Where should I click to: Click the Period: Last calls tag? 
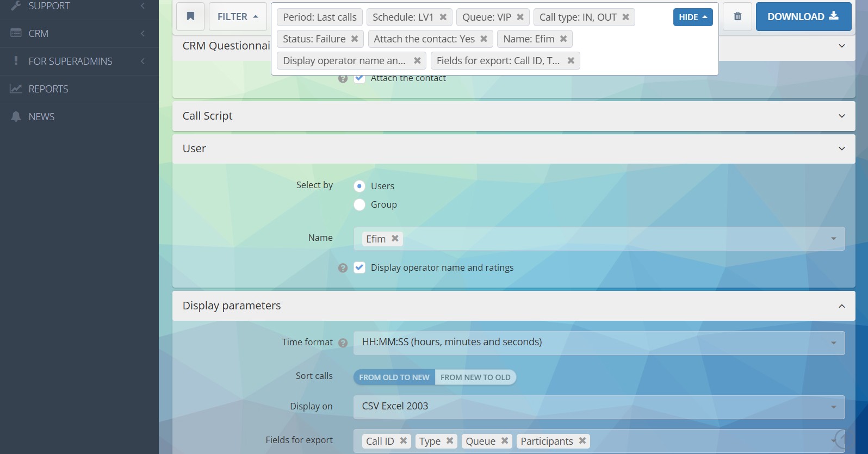tap(320, 17)
